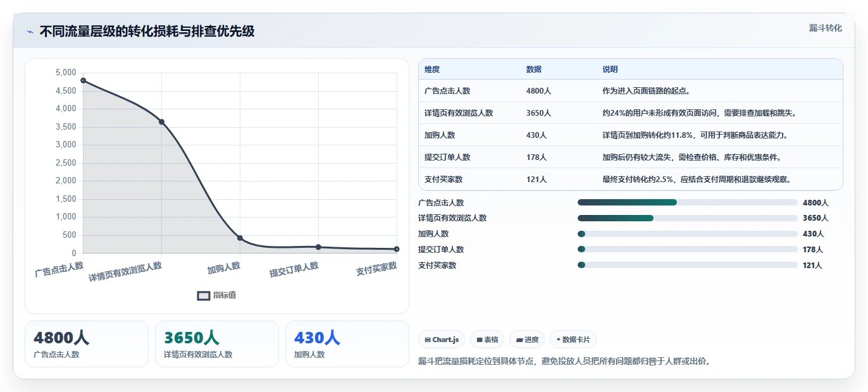Image resolution: width=868 pixels, height=392 pixels.
Task: Click the 表格 tag
Action: coord(487,340)
